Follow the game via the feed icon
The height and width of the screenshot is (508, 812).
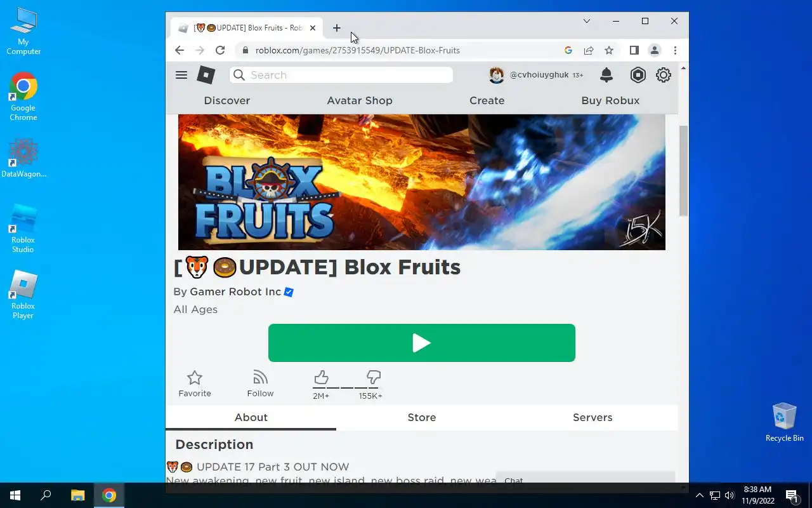pyautogui.click(x=260, y=378)
